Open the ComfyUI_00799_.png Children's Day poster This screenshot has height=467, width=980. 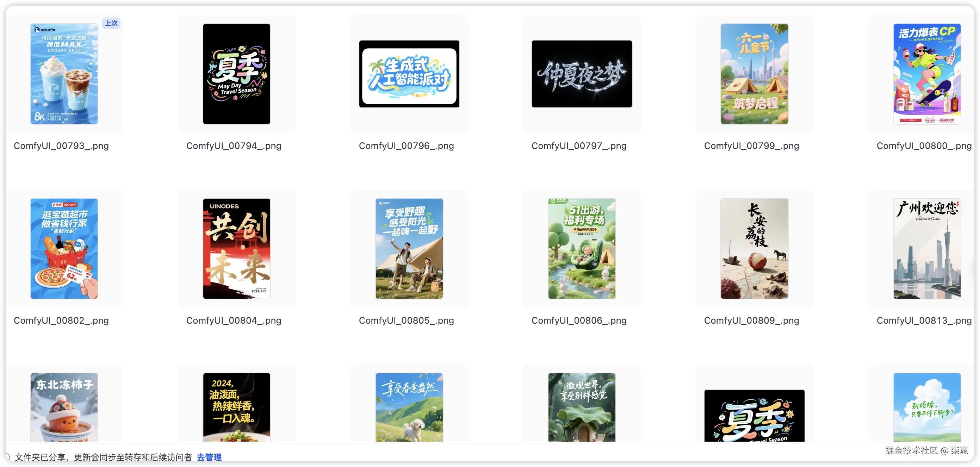[754, 74]
